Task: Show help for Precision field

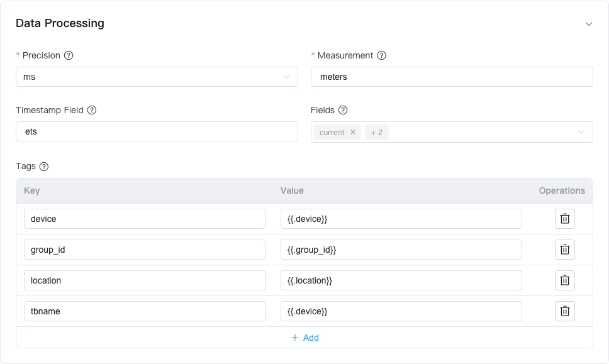Action: (x=69, y=55)
